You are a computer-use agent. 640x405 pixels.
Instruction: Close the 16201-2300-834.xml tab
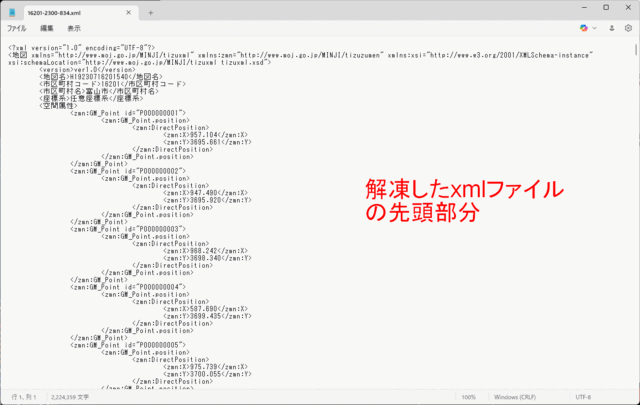[x=130, y=12]
